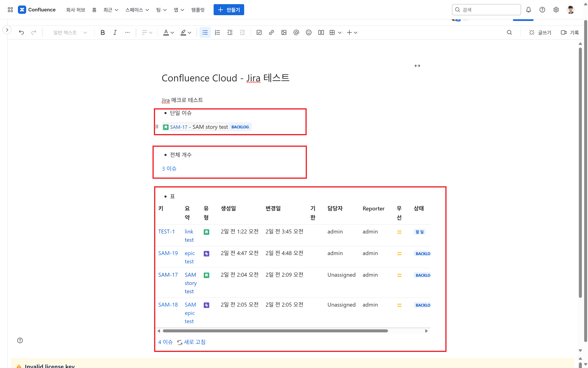Click the 할 일 status badge
Image resolution: width=588 pixels, height=368 pixels.
tap(419, 232)
